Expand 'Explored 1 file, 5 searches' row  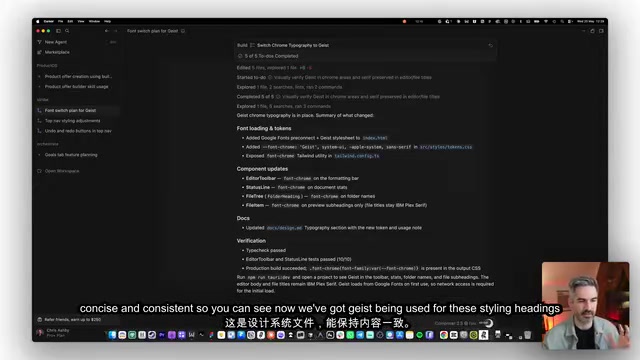(284, 106)
